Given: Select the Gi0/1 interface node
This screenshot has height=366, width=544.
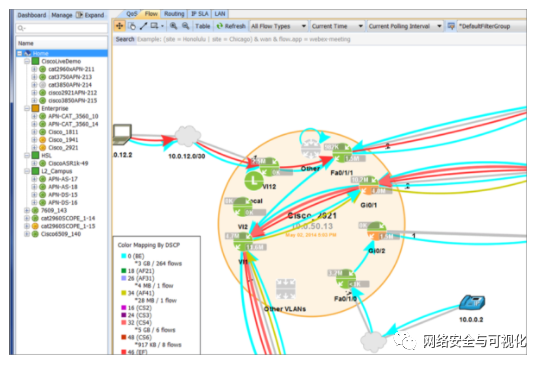Looking at the screenshot, I should [x=369, y=185].
